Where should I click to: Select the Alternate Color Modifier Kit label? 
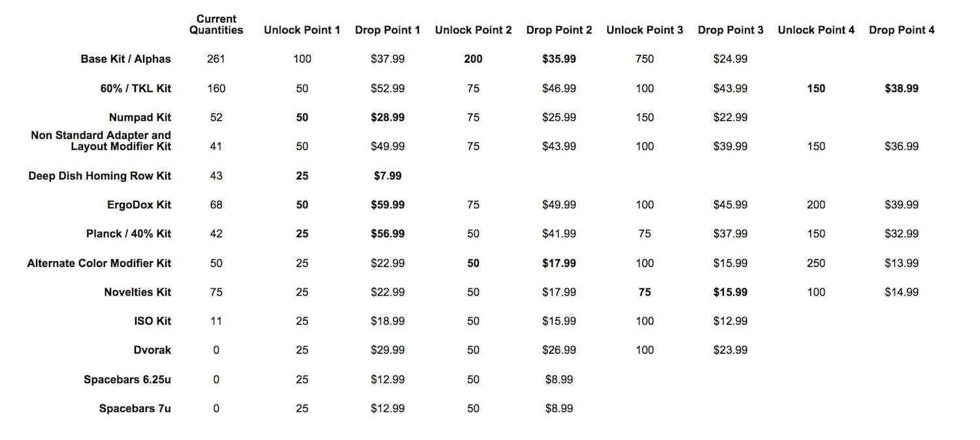point(99,263)
